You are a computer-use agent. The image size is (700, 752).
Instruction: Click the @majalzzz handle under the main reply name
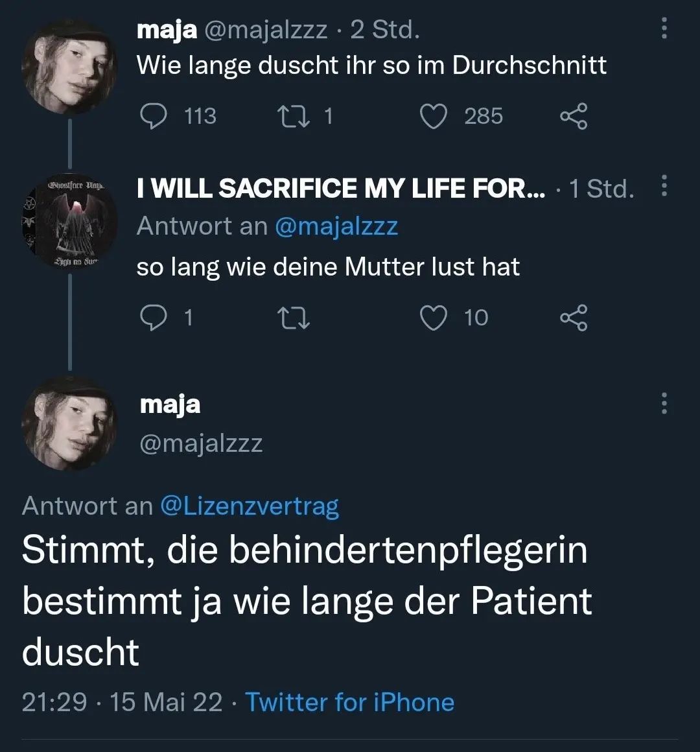pyautogui.click(x=201, y=443)
